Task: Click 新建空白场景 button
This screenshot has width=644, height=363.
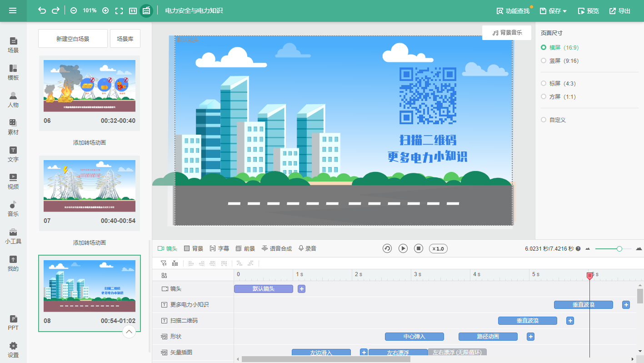Action: click(x=73, y=39)
